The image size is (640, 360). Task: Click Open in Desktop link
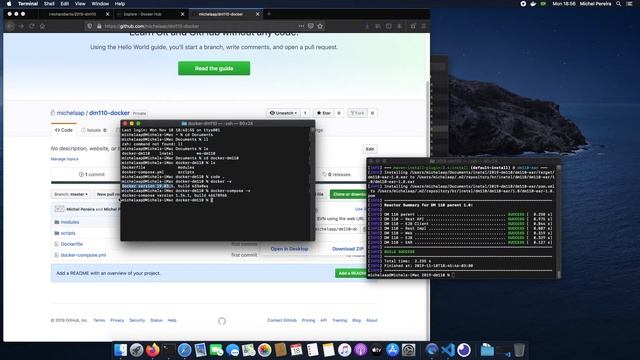[x=289, y=249]
